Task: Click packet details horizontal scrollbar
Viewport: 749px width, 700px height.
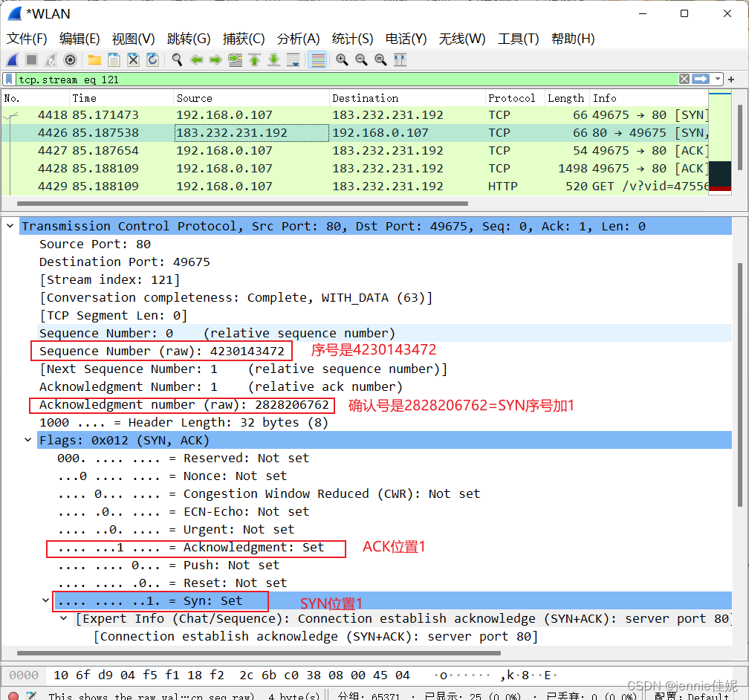Action: pyautogui.click(x=259, y=652)
